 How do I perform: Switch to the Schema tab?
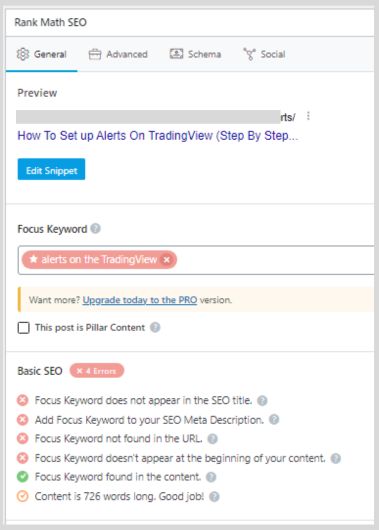(195, 54)
